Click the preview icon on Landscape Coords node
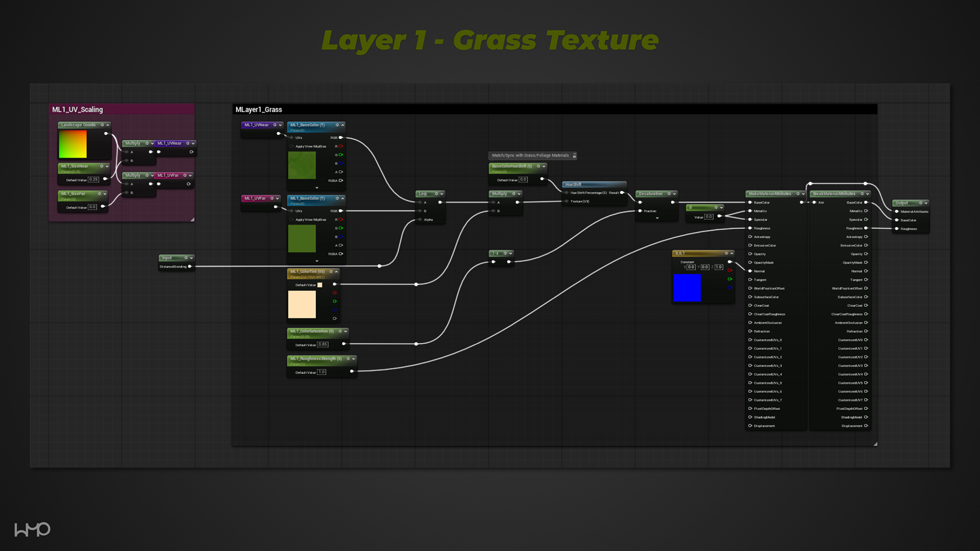980x551 pixels. click(x=102, y=125)
